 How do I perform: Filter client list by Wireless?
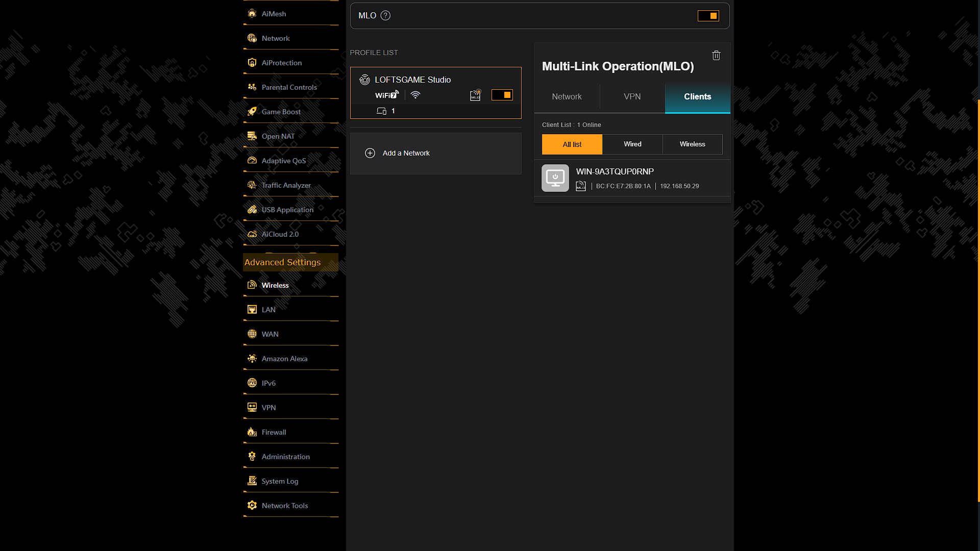pos(693,144)
